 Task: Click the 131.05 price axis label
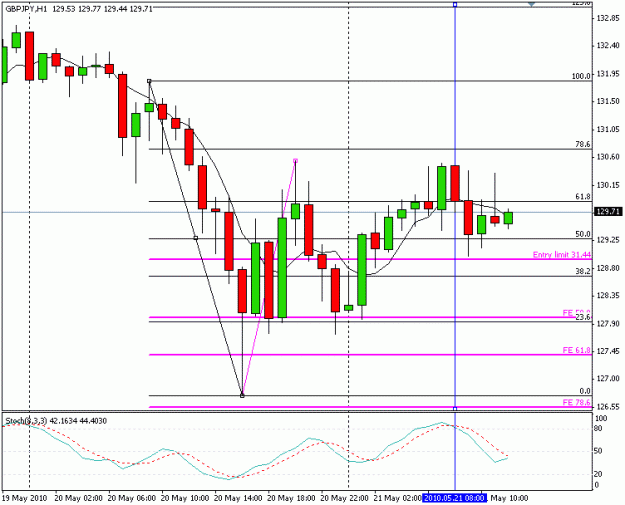pyautogui.click(x=608, y=129)
